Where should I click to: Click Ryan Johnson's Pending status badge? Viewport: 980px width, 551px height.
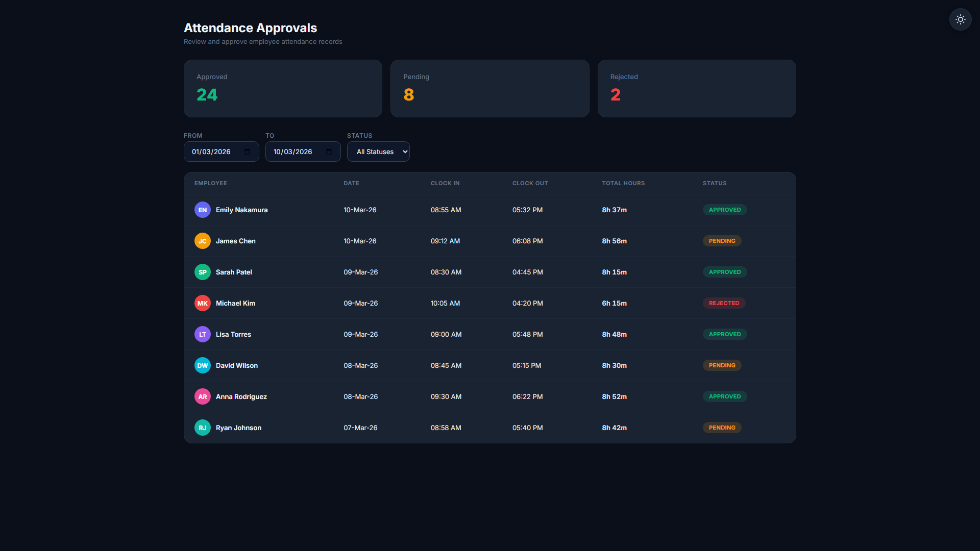[x=722, y=428]
